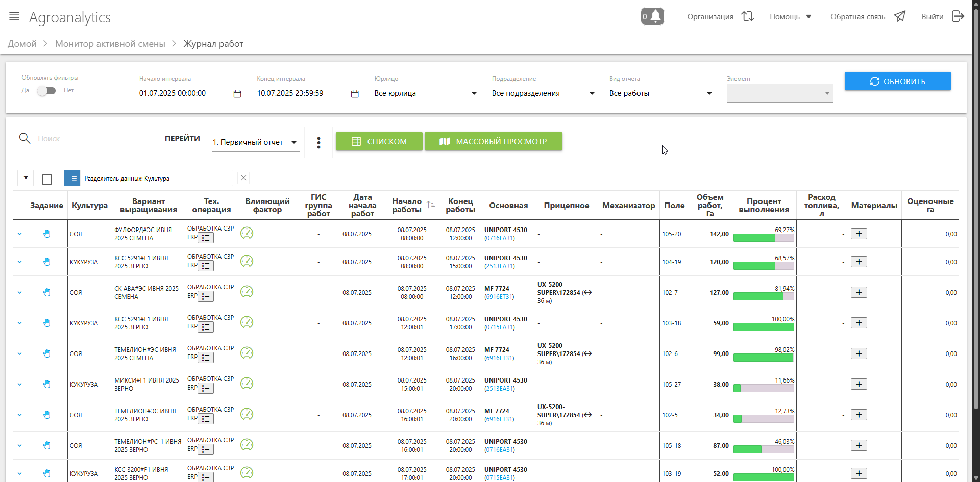Expand the first СОЯ table row
980x482 pixels.
click(19, 234)
